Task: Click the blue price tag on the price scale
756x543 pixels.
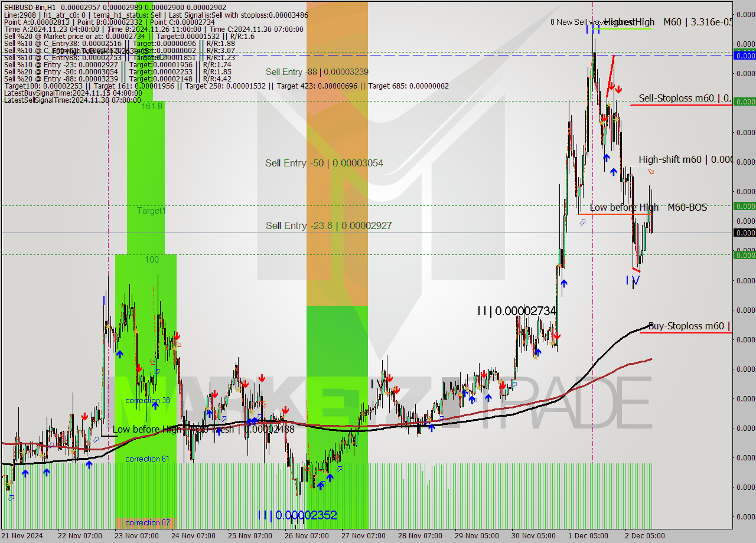Action: [744, 55]
